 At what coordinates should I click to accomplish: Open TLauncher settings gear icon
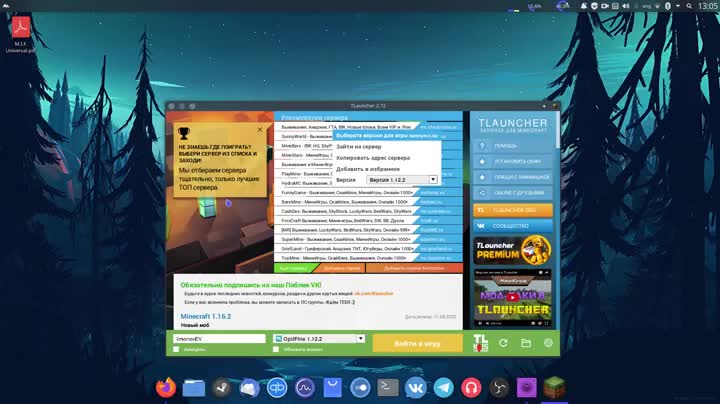point(548,343)
